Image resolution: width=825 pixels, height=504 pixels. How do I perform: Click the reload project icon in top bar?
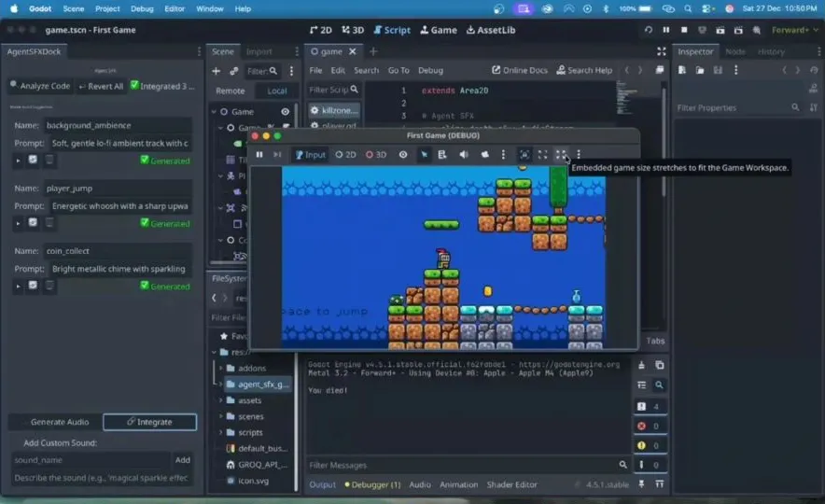649,30
